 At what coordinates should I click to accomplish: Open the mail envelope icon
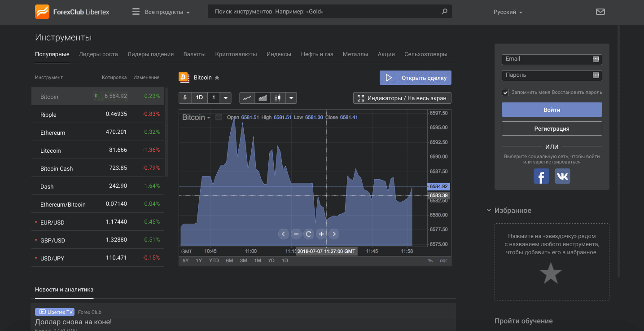pos(600,12)
